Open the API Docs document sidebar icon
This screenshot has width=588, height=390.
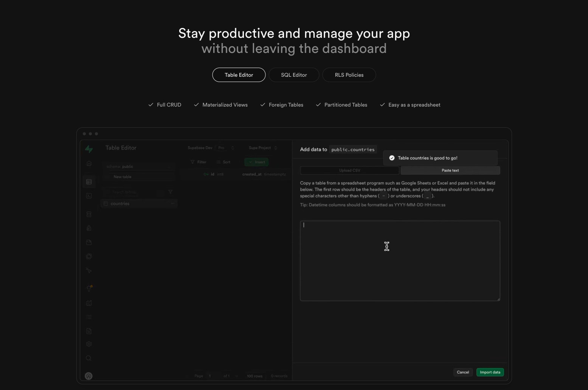89,331
